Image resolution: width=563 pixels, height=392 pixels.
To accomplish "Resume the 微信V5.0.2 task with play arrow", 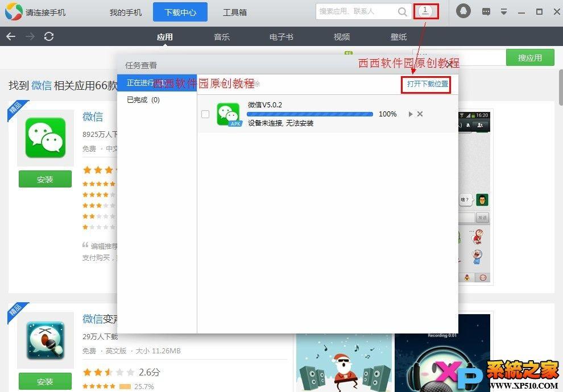I will (x=411, y=114).
